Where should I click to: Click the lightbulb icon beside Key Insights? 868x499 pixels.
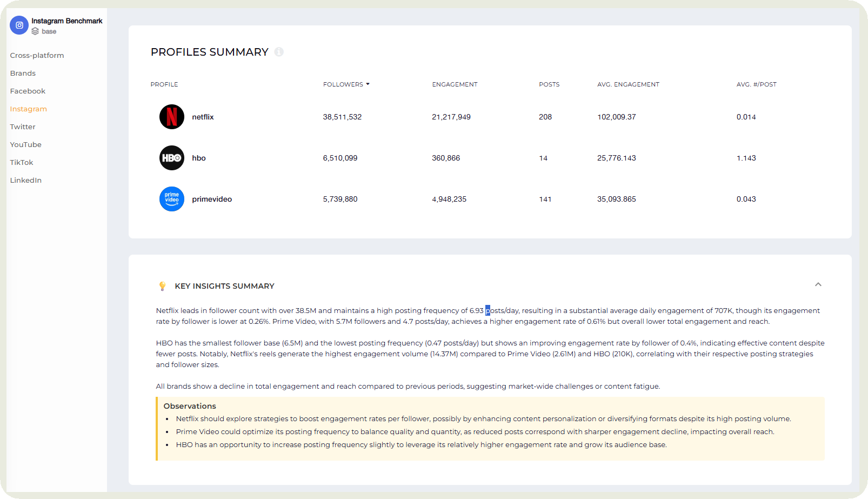162,286
